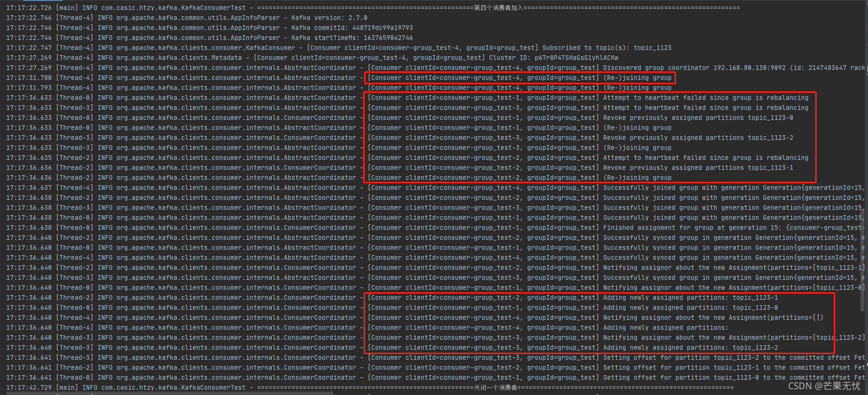Select test-2 'Successfully synced group' message
Image resolution: width=868 pixels, height=395 pixels.
[x=734, y=237]
